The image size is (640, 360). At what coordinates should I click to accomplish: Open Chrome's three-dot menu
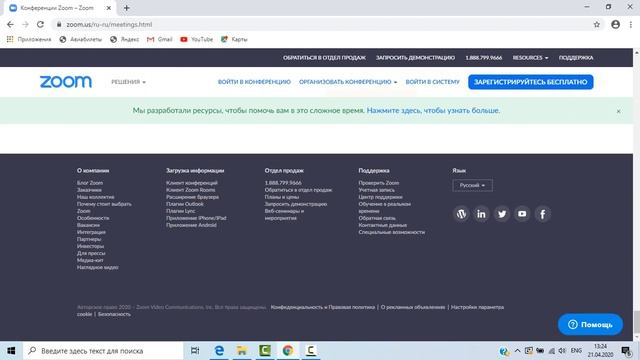[631, 24]
